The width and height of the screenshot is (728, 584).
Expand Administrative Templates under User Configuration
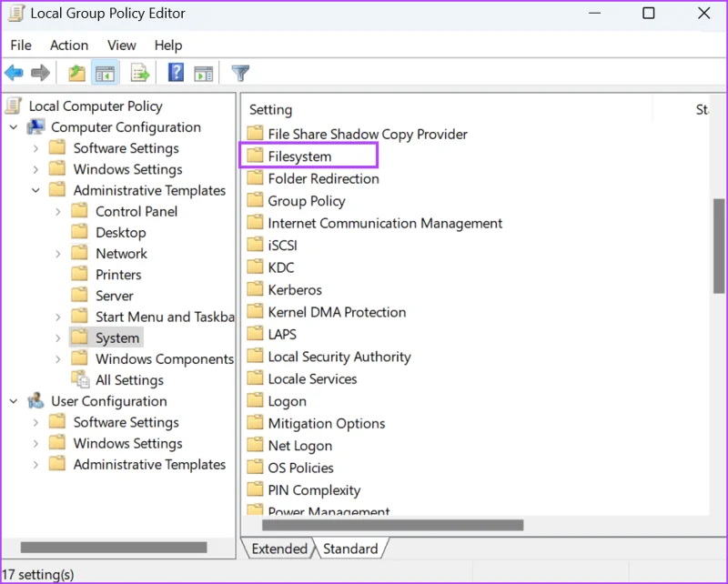[x=35, y=465]
